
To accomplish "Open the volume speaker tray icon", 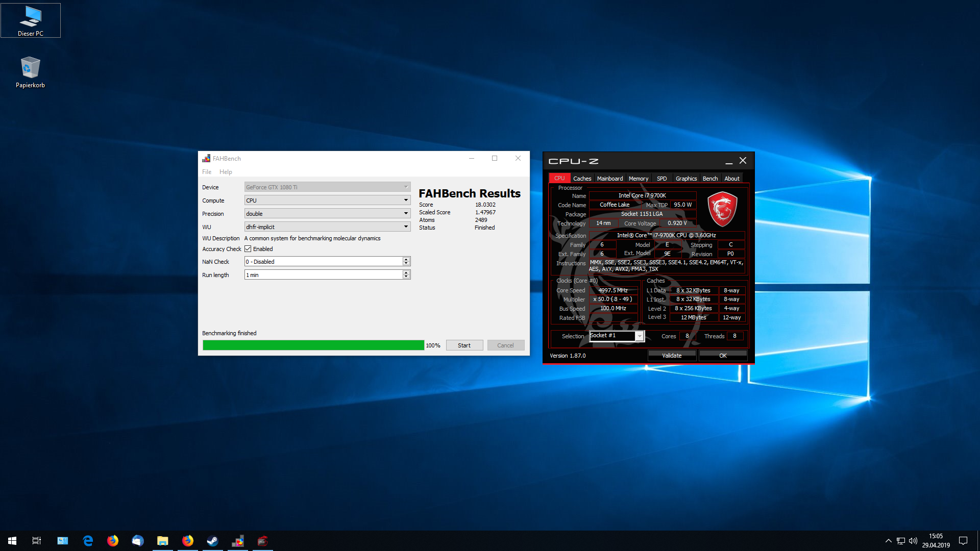I will (913, 541).
